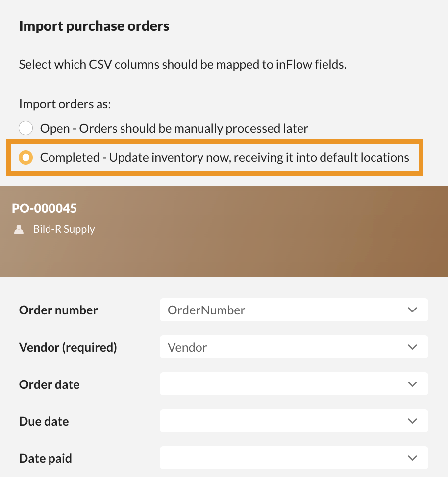Expand the Date paid field options
The width and height of the screenshot is (448, 477).
coord(294,458)
